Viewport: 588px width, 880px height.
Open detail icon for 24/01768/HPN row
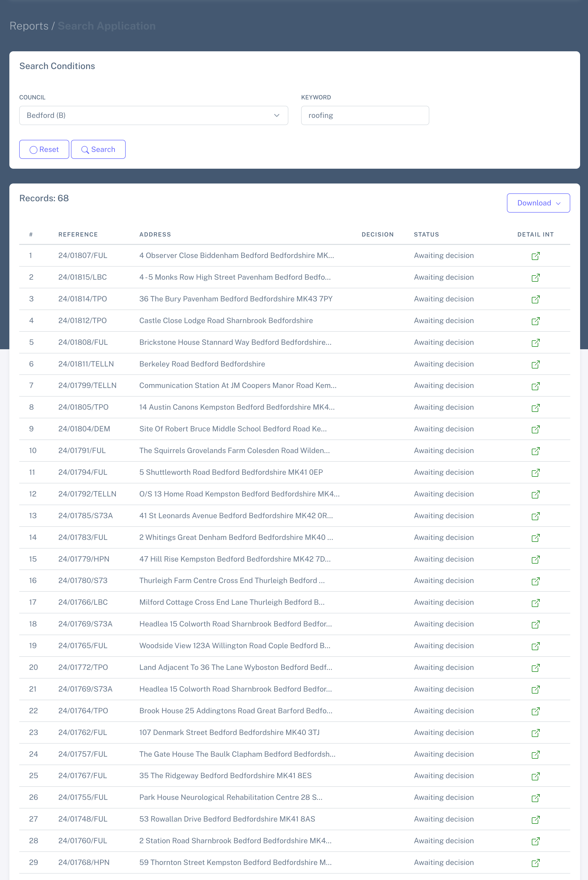(x=535, y=862)
